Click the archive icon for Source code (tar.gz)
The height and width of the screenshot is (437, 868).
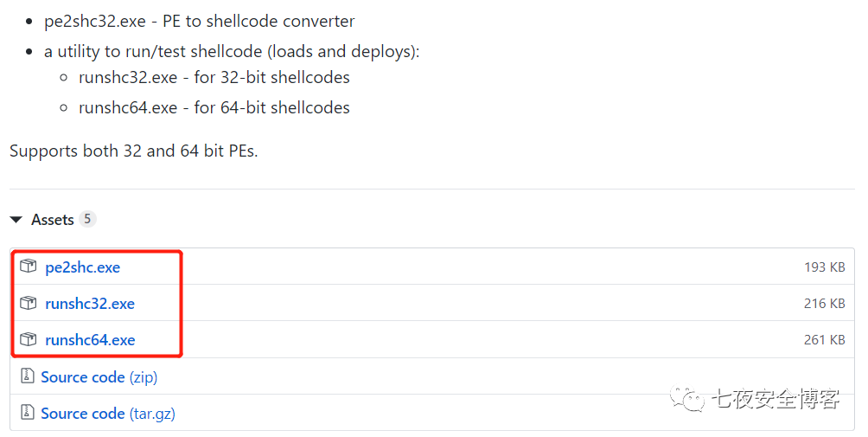point(27,413)
